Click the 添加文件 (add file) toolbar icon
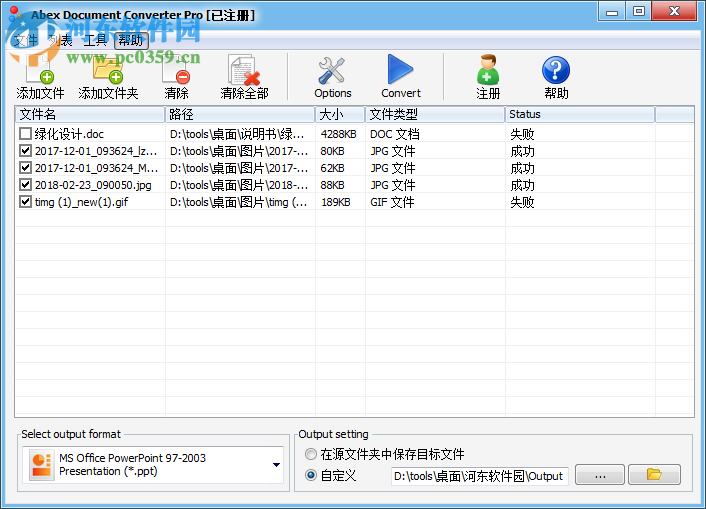Screen dimensions: 706x509 (40, 70)
